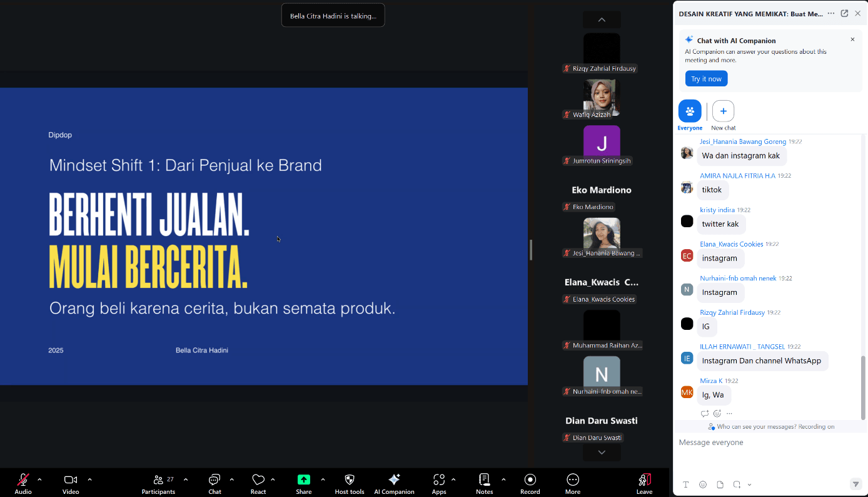Open Host tools shield icon
Viewport: 868px width, 497px height.
click(x=350, y=480)
